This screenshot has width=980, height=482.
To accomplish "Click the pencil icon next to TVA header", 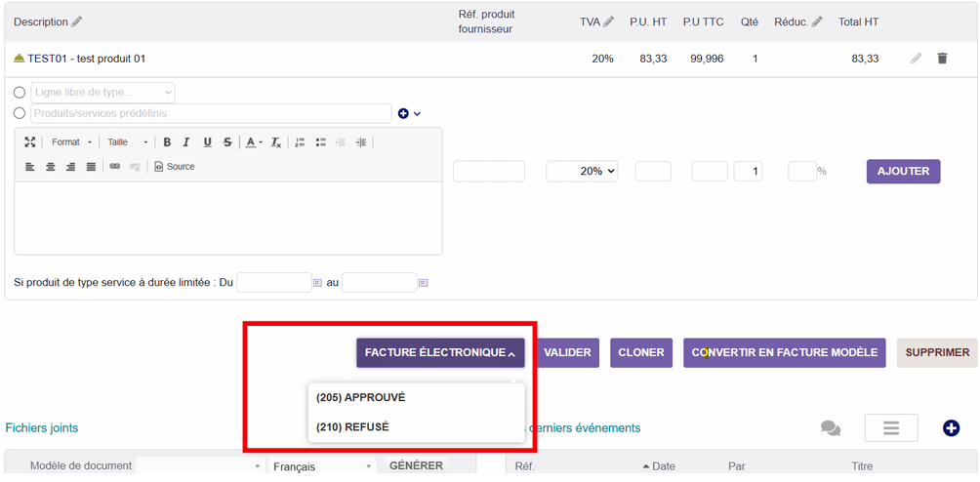I will click(x=609, y=21).
